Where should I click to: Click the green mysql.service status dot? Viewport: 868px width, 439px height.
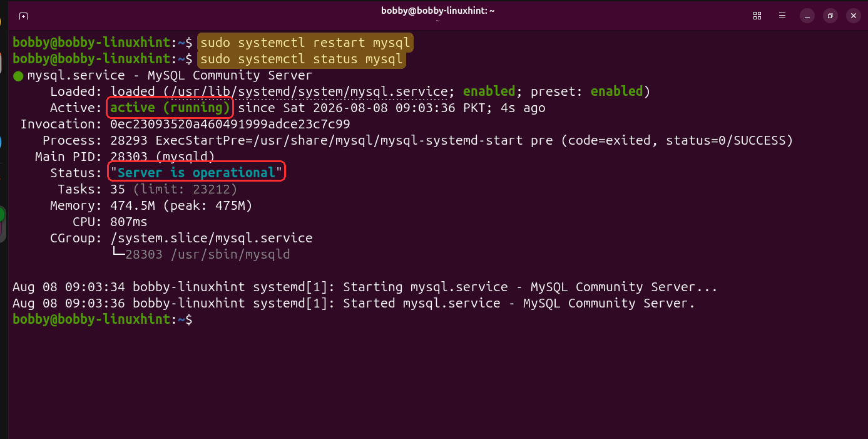pos(18,76)
